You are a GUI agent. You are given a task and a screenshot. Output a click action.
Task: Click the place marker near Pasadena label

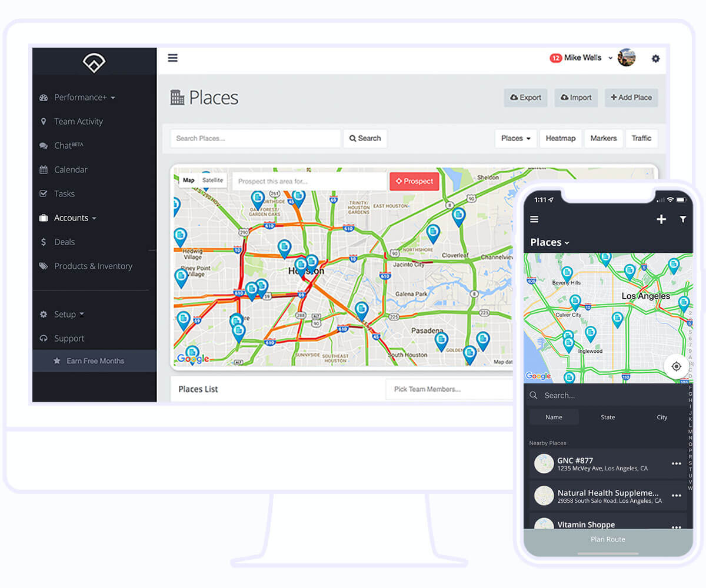click(x=441, y=341)
